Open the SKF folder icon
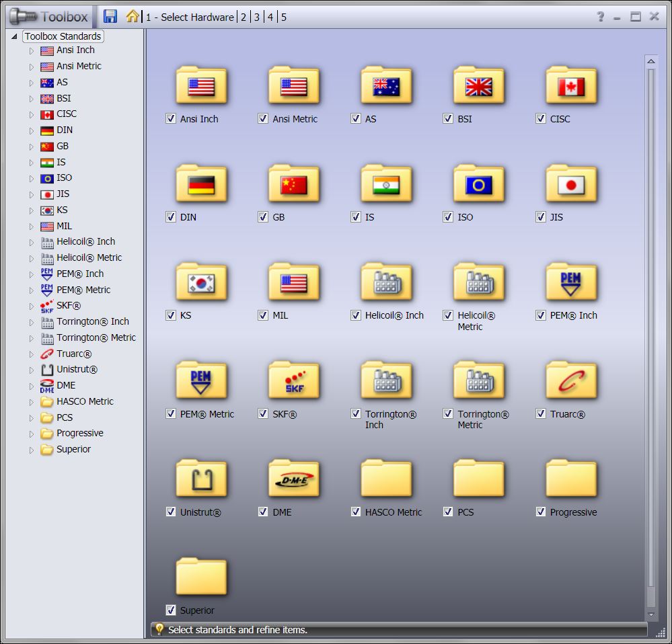672x644 pixels. [x=293, y=380]
